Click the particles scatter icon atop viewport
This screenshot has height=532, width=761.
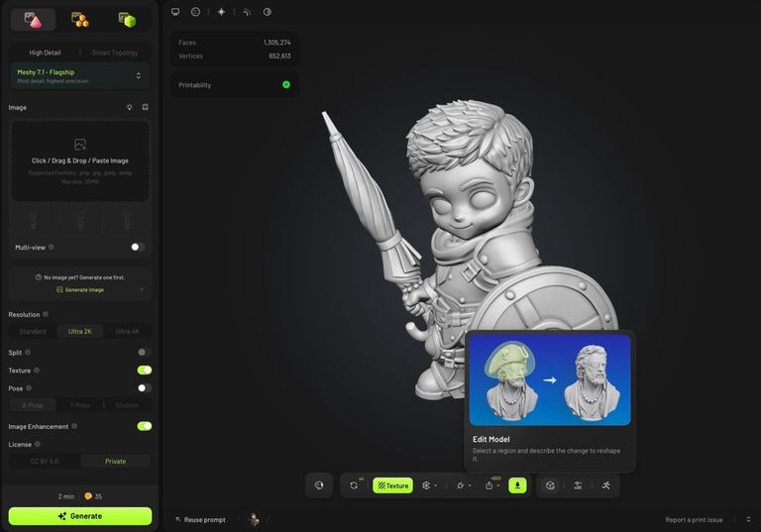247,12
